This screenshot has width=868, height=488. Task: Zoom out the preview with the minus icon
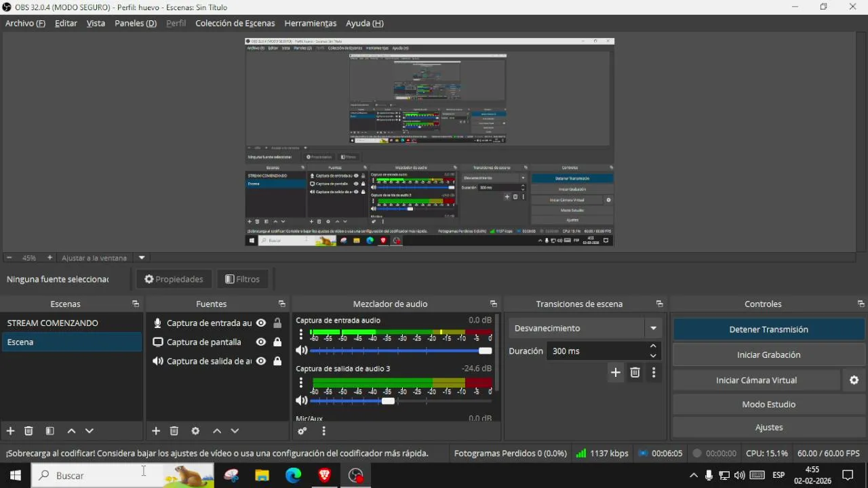pyautogui.click(x=9, y=258)
